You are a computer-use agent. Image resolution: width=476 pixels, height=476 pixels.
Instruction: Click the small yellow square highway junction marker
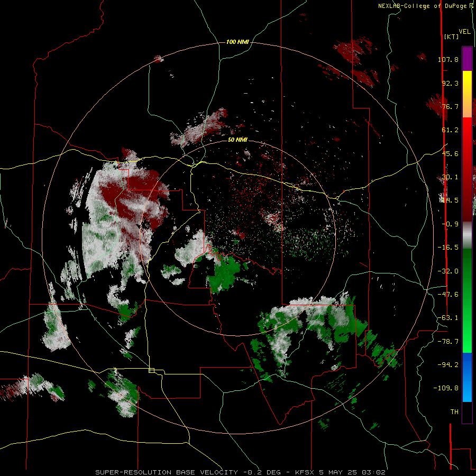(151, 370)
